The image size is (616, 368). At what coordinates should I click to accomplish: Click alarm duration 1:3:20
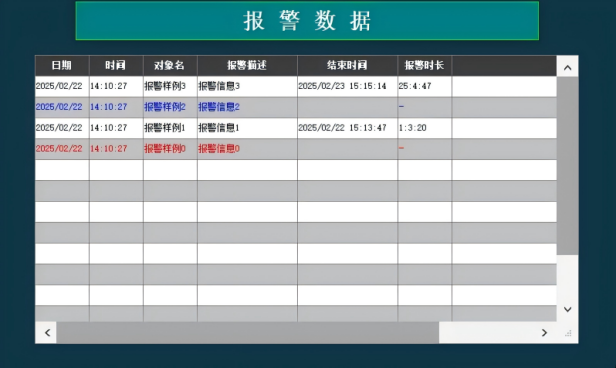[425, 128]
